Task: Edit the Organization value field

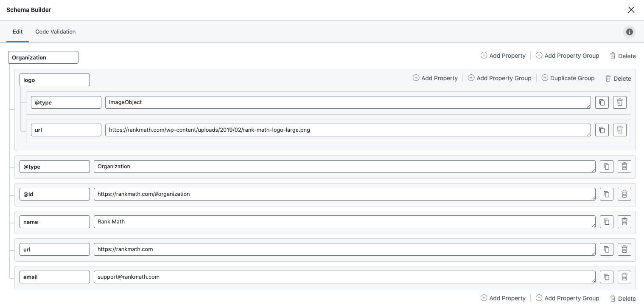Action: point(344,167)
